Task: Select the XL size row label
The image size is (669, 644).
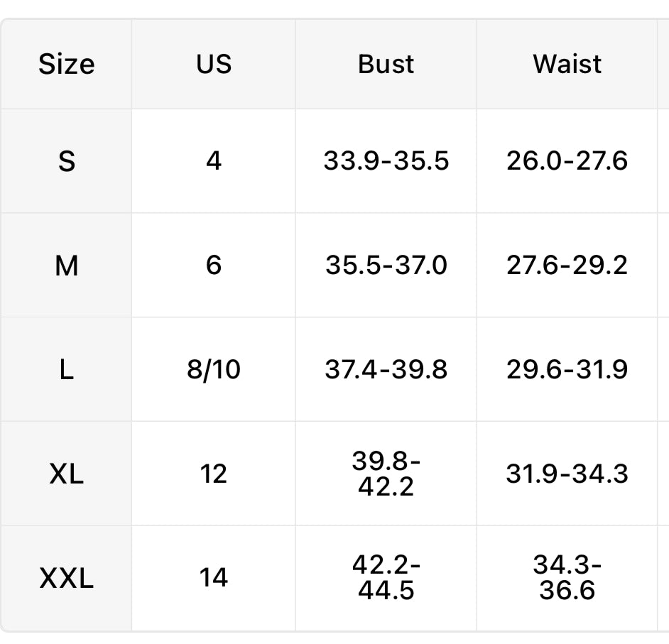Action: pos(66,474)
